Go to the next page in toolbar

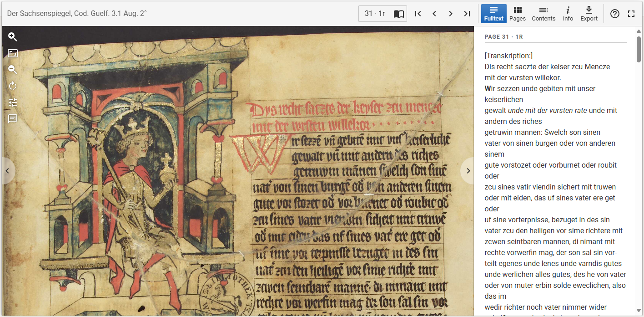451,14
